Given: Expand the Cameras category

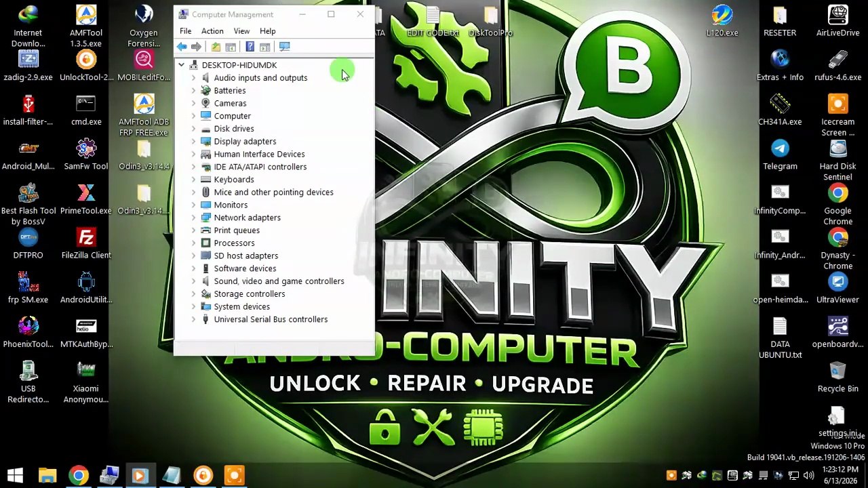Looking at the screenshot, I should coord(193,104).
